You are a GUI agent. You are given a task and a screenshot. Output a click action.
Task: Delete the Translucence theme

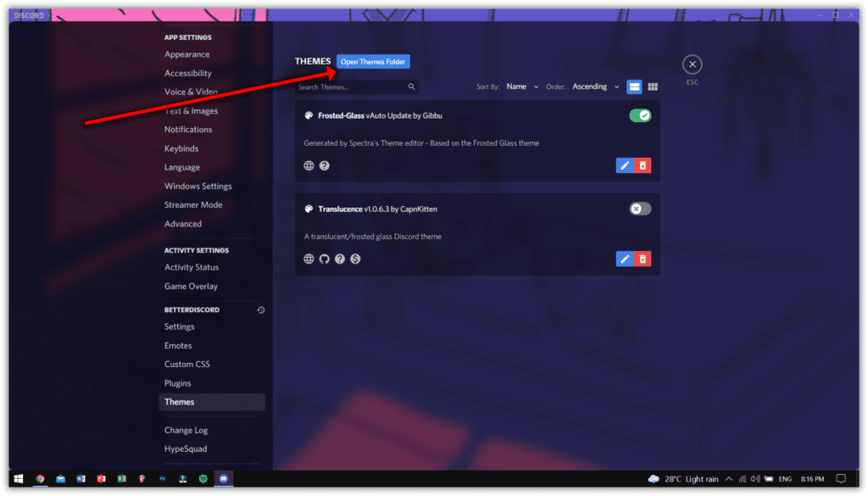[x=643, y=259]
